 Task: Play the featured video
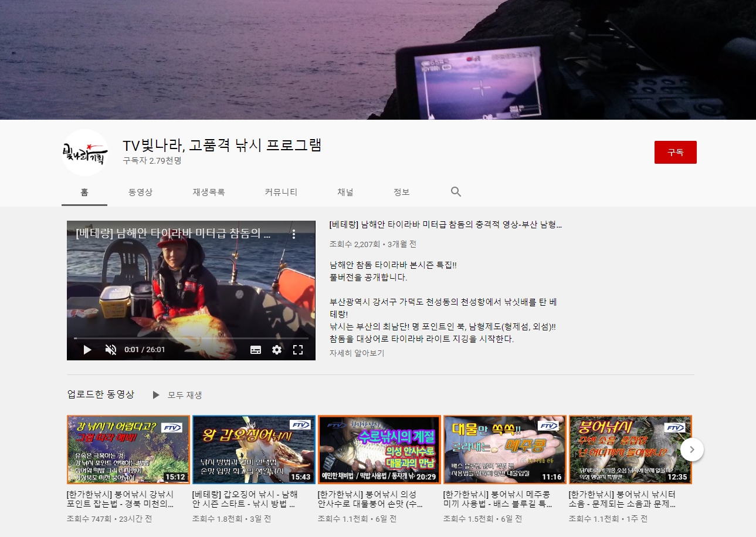coord(87,350)
